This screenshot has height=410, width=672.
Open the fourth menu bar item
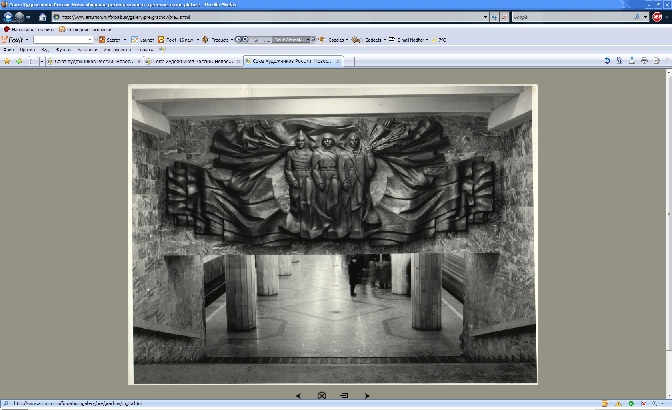tap(63, 50)
